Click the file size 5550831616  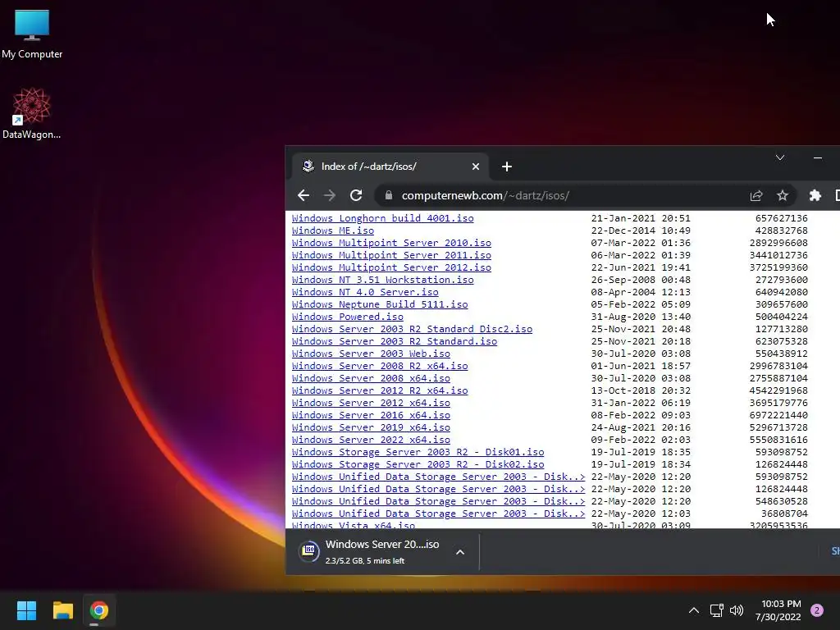778,440
